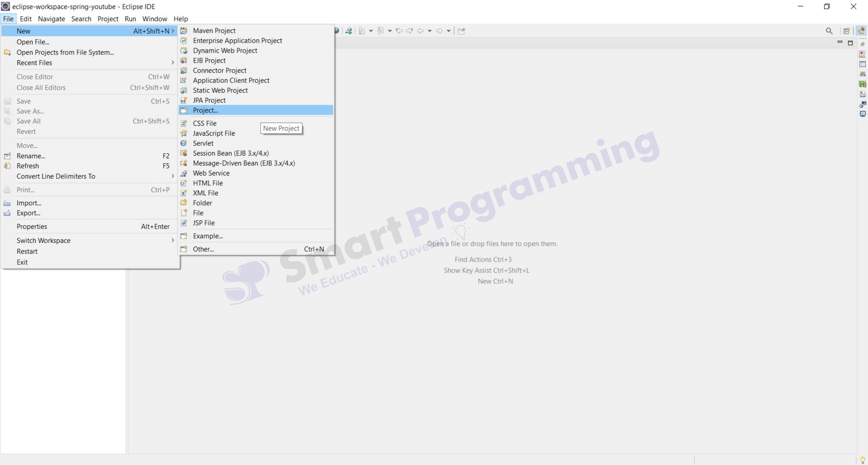868x465 pixels.
Task: Open the Forward history dropdown arrow
Action: (448, 31)
